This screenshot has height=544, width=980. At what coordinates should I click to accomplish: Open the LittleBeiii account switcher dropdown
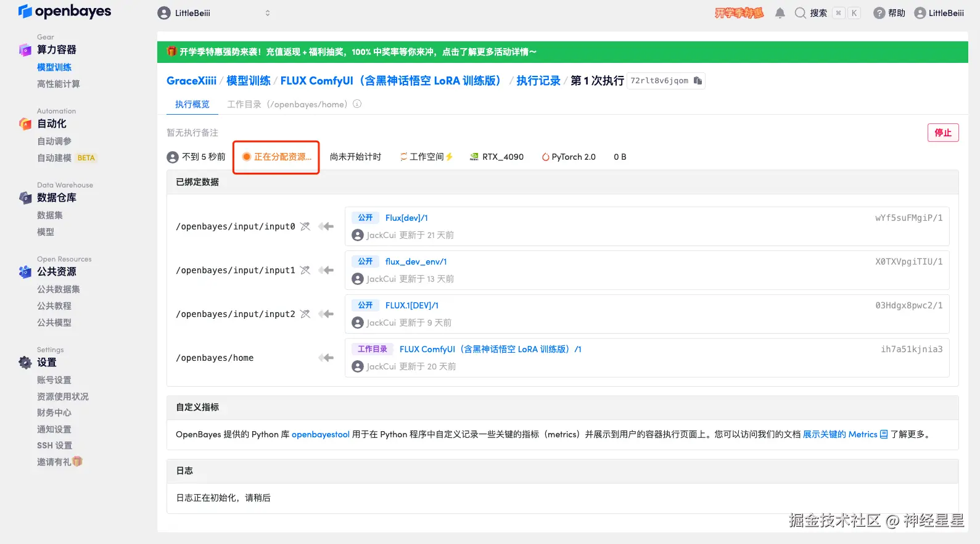(x=214, y=13)
